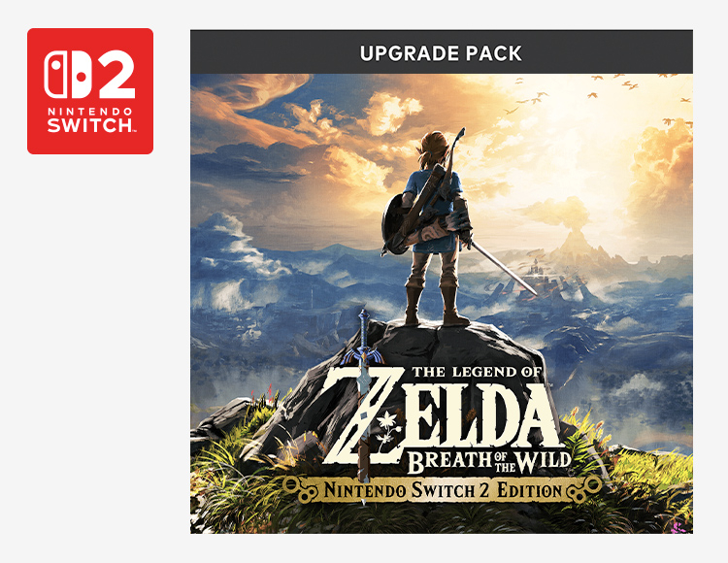Click the left ornament of the gold edition banner
Viewport: 728px width, 563px height.
point(298,489)
